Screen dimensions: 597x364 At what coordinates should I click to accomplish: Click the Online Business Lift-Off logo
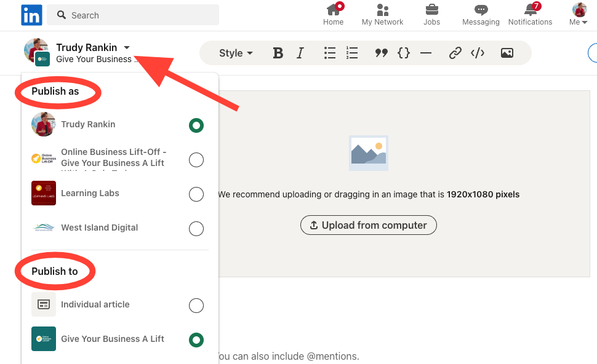click(44, 158)
